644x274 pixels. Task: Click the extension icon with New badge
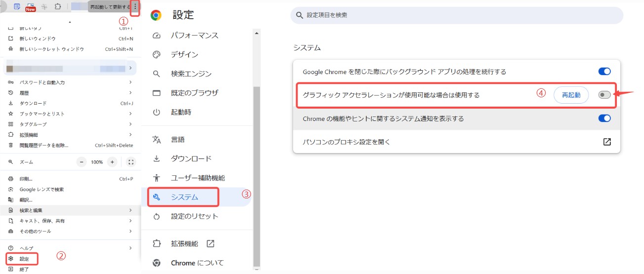click(x=30, y=7)
